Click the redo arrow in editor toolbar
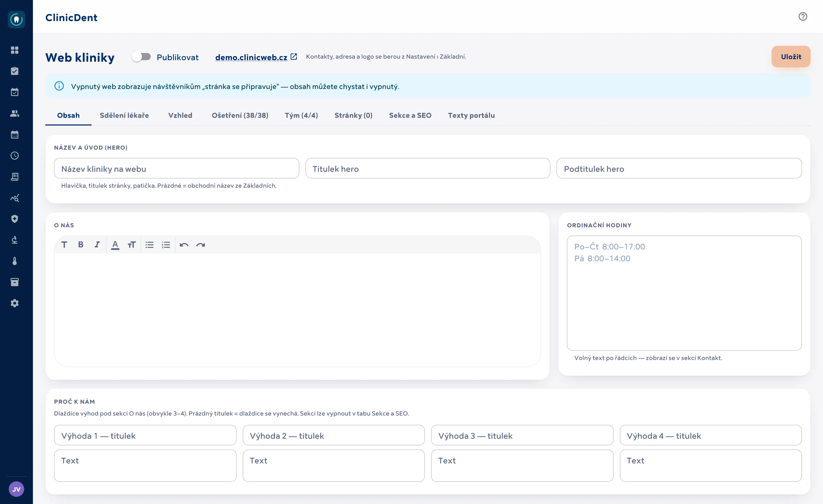This screenshot has width=823, height=504. [x=200, y=245]
